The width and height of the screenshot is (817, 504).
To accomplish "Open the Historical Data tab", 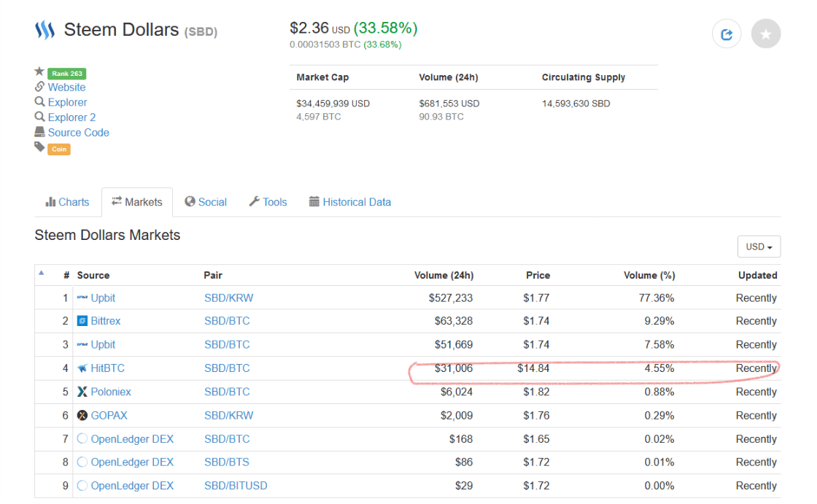I will point(350,202).
